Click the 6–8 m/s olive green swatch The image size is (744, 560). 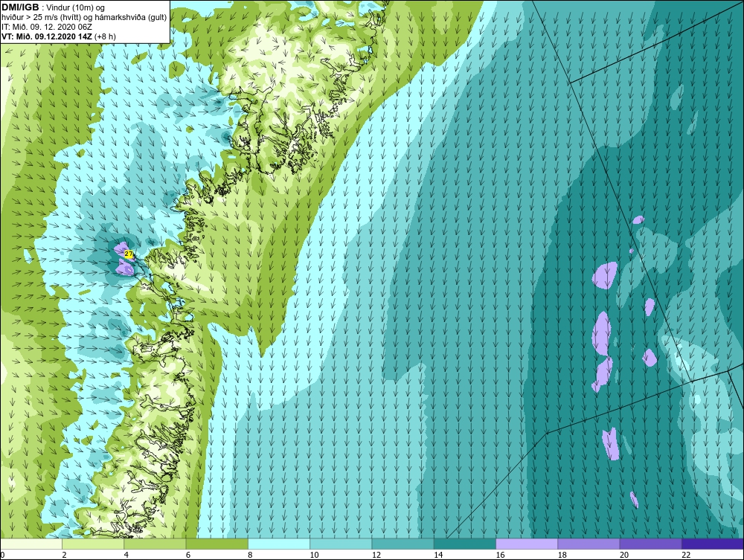point(217,544)
